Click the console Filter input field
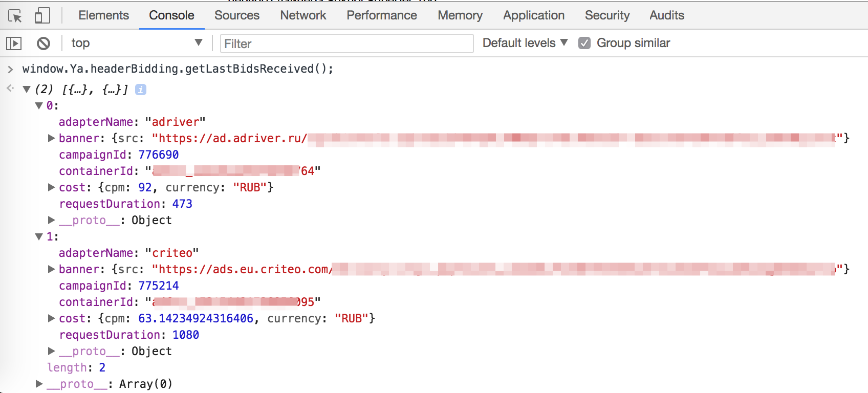868x393 pixels. coord(346,43)
